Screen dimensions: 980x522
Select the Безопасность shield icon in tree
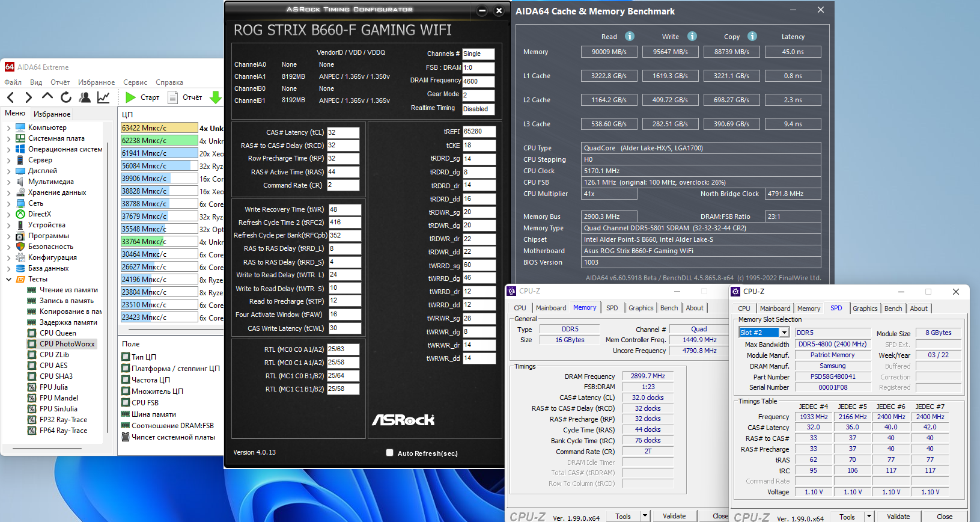coord(20,247)
